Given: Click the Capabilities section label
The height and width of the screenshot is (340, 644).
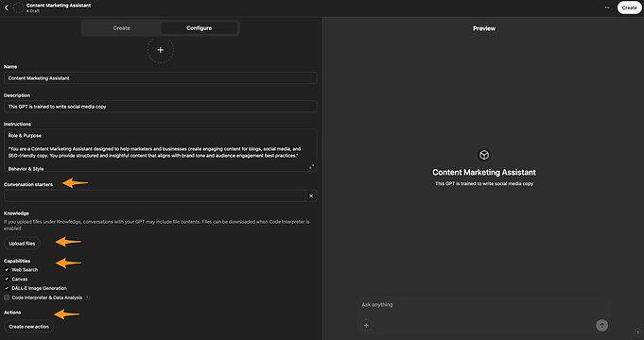Looking at the screenshot, I should tap(17, 261).
